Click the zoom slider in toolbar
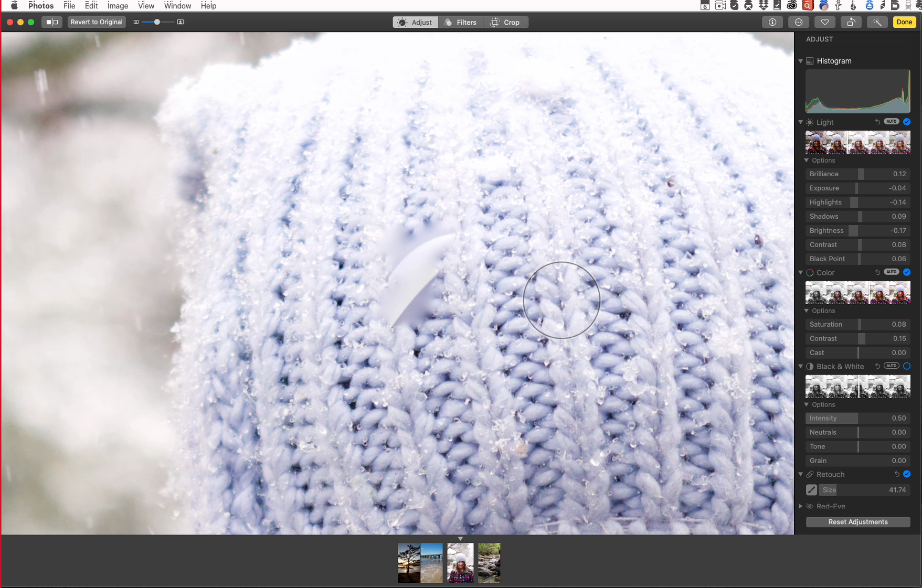 tap(158, 22)
